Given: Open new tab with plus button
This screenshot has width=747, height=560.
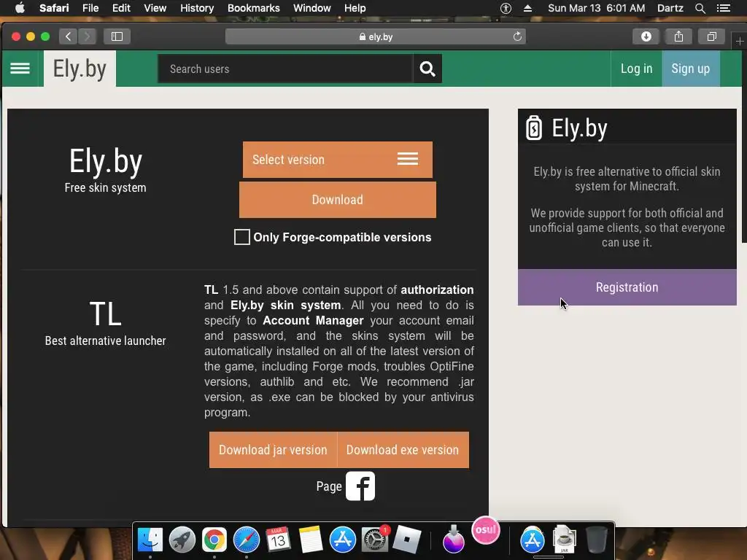Looking at the screenshot, I should coord(740,42).
